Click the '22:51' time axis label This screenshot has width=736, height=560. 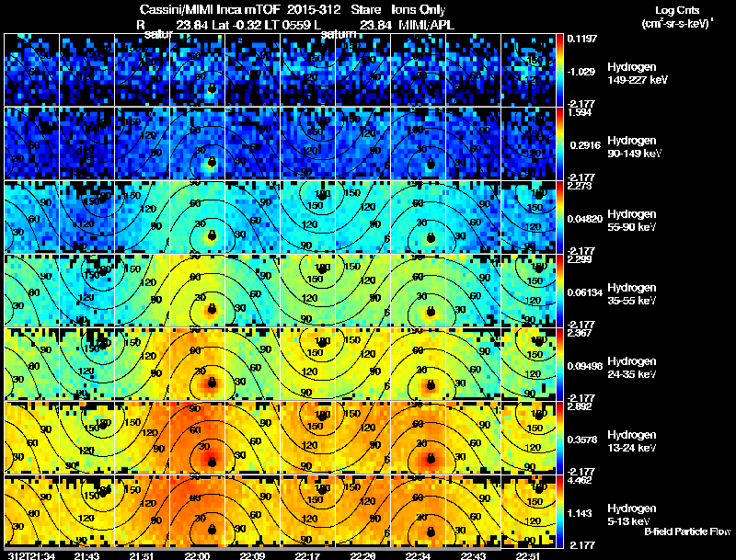click(527, 556)
